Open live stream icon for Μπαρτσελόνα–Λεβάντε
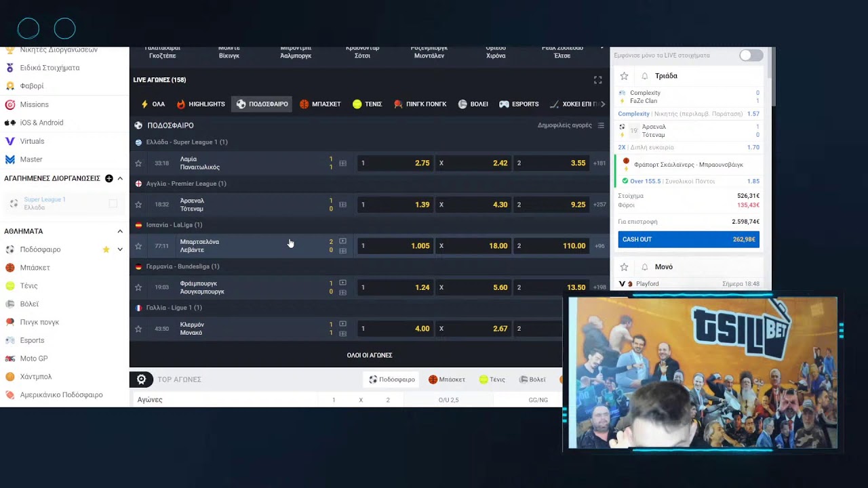Viewport: 868px width, 488px height. (342, 241)
